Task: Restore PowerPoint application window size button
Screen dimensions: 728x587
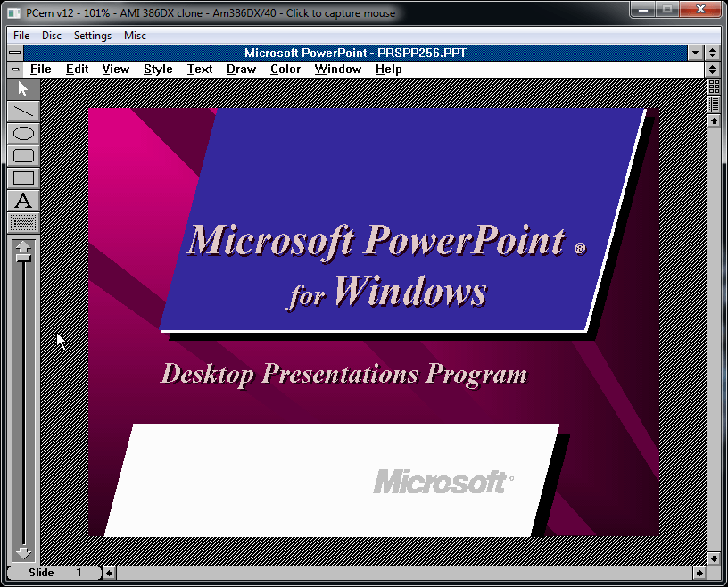Action: [x=712, y=53]
